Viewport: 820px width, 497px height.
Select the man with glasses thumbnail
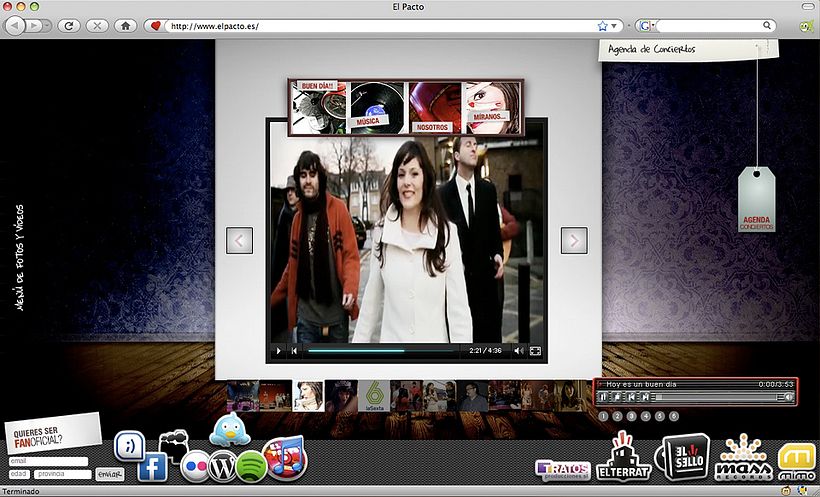(472, 396)
